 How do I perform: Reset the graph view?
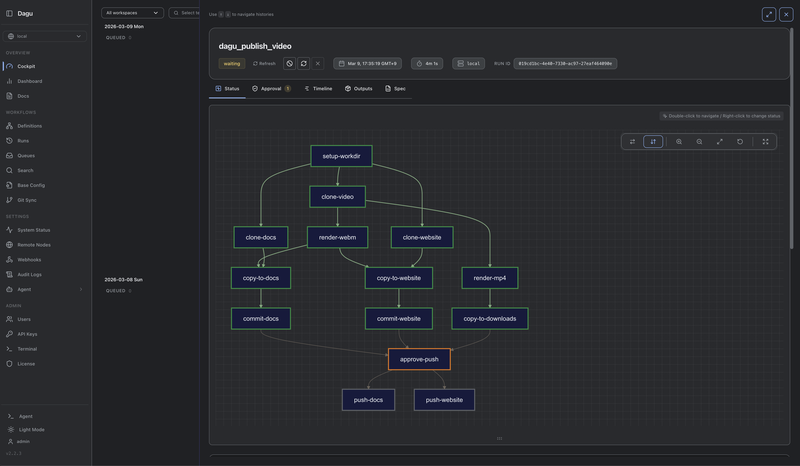coord(740,141)
